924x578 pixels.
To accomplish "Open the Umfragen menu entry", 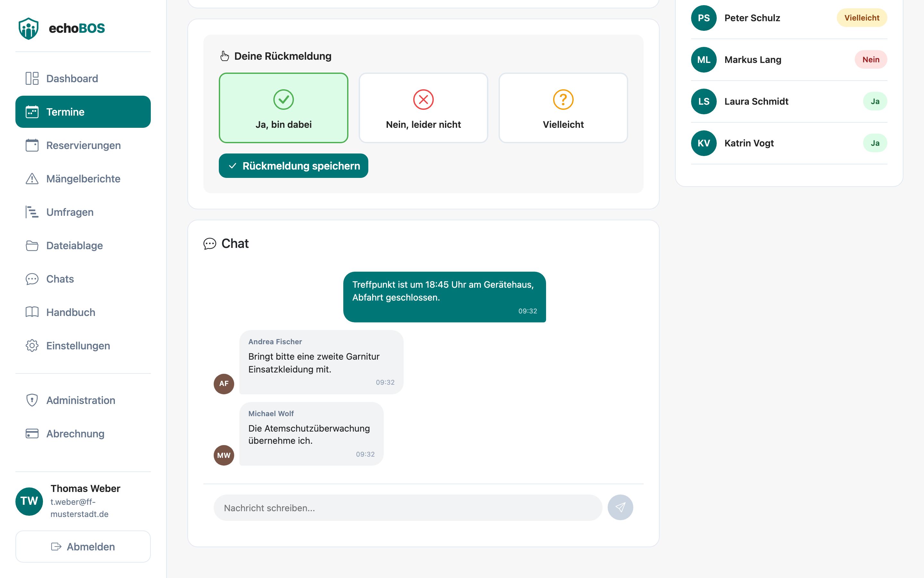I will point(83,212).
